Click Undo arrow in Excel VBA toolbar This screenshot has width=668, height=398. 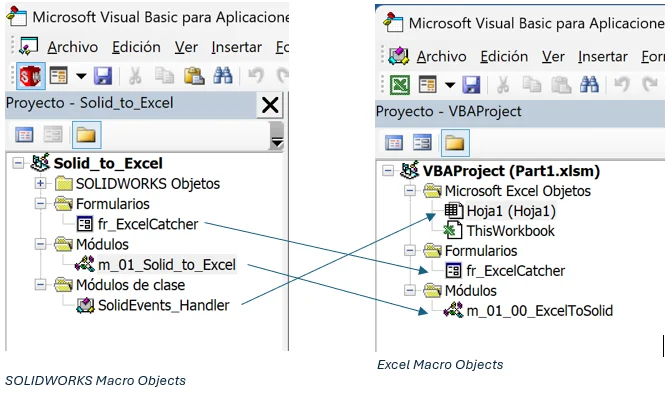tap(622, 84)
